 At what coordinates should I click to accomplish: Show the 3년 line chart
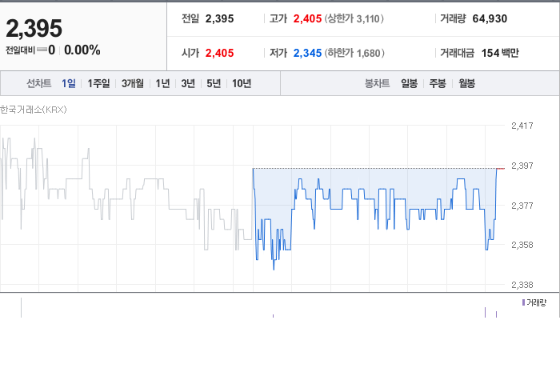(x=188, y=83)
